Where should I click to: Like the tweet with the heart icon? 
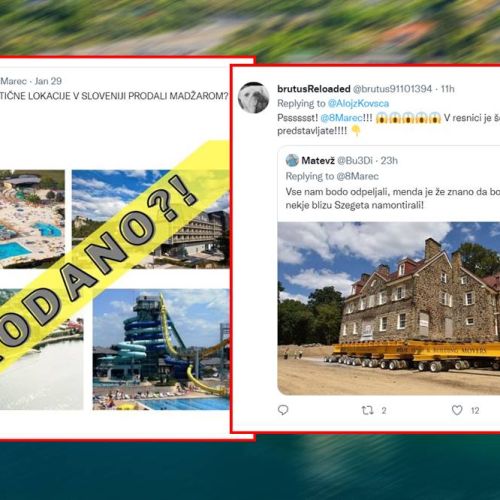457,410
